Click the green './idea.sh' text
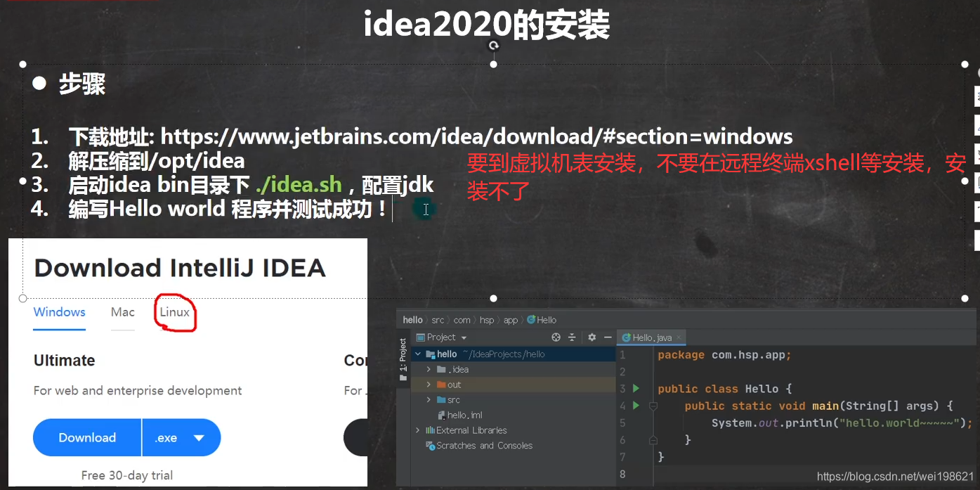This screenshot has width=980, height=490. [299, 186]
